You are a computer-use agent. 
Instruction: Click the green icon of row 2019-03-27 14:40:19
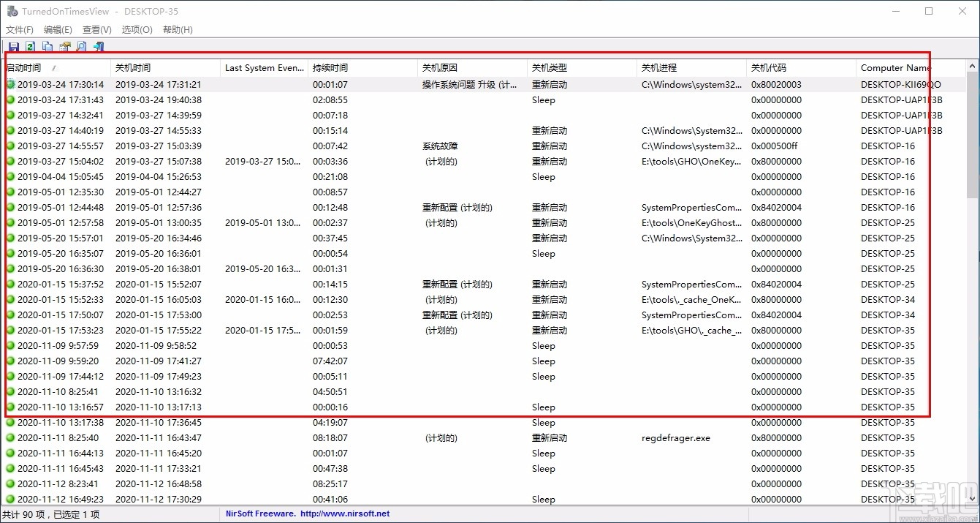(x=11, y=131)
